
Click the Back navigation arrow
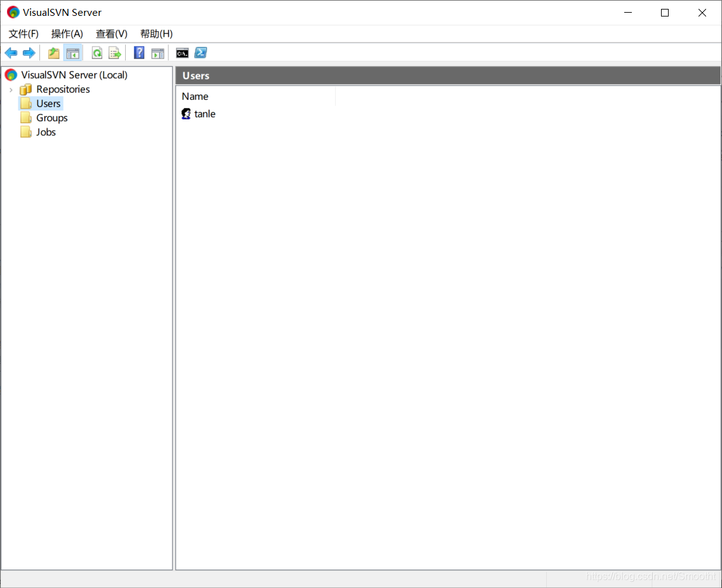[11, 53]
